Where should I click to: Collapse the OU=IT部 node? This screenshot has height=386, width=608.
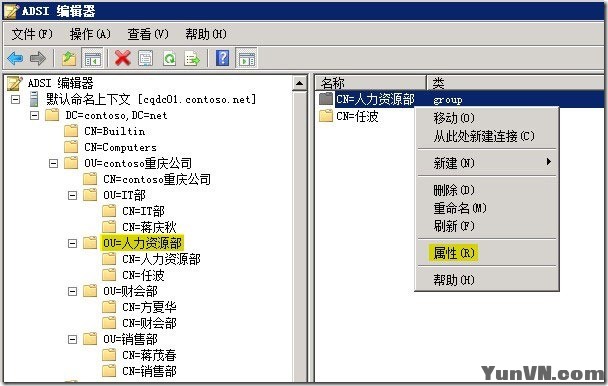[x=73, y=195]
